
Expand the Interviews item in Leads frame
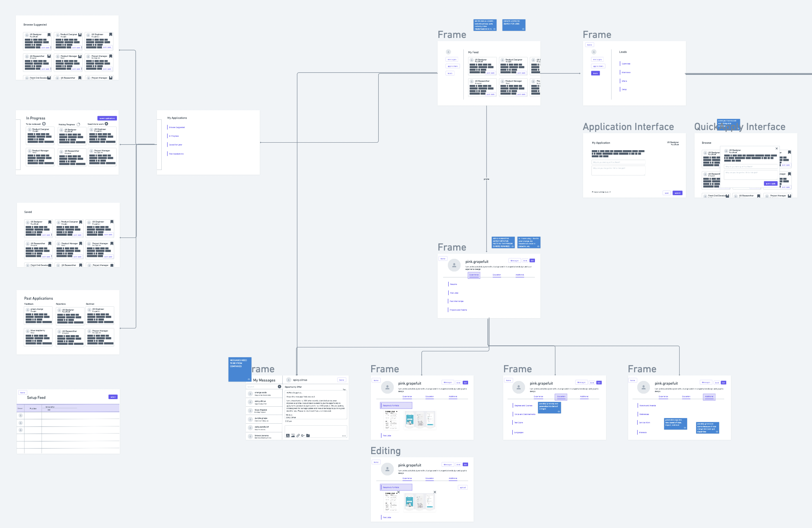[626, 72]
